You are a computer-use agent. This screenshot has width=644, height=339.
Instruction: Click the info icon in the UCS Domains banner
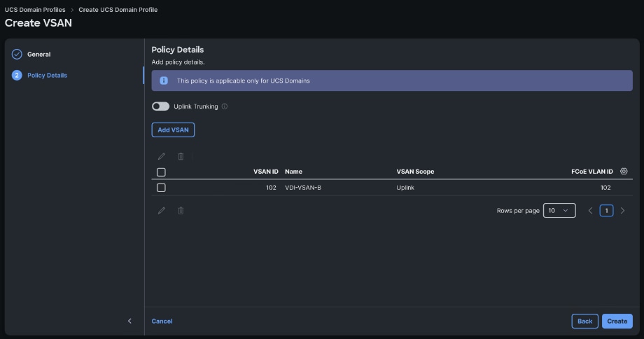(x=164, y=81)
